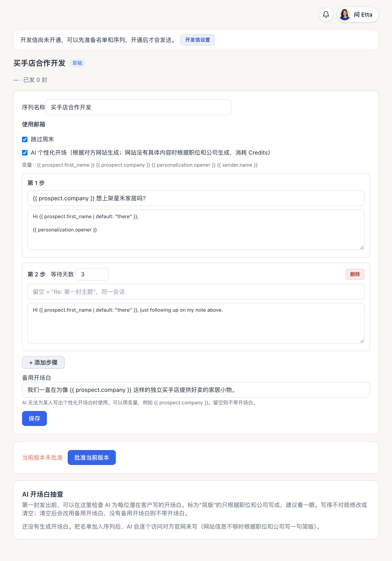
Task: Click the 已发 0 封 stat text
Action: pos(35,80)
